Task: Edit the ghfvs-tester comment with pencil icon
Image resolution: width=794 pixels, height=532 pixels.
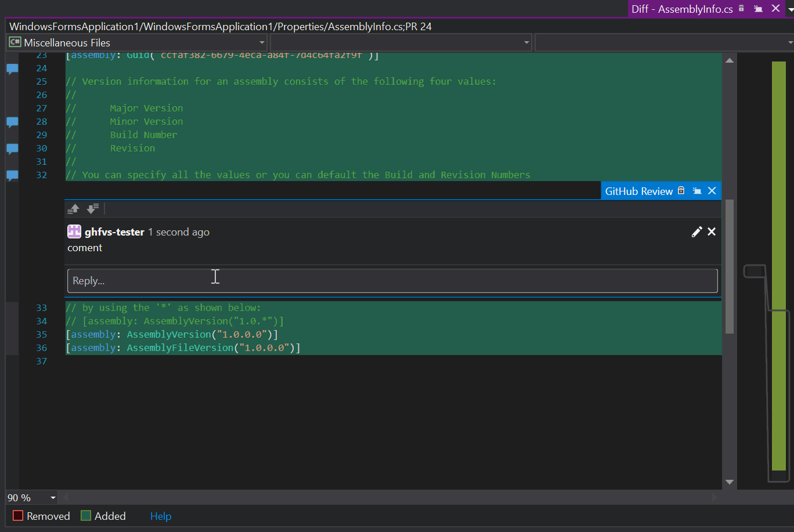Action: 696,232
